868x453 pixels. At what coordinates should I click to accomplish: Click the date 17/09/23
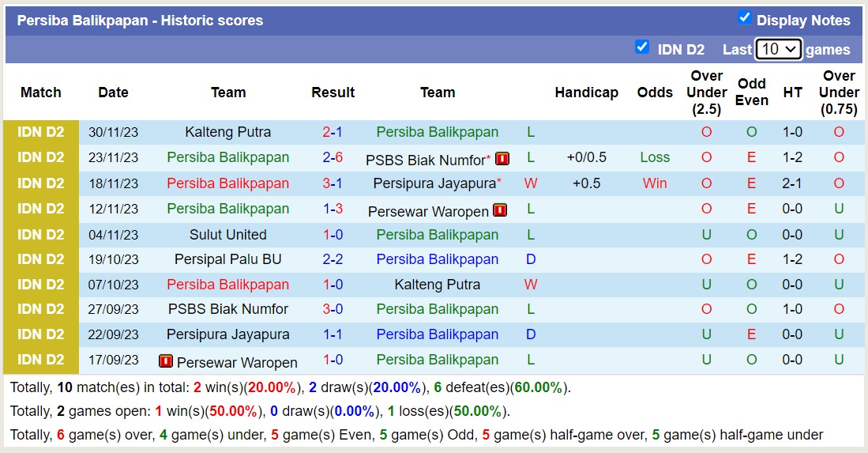[x=114, y=360]
